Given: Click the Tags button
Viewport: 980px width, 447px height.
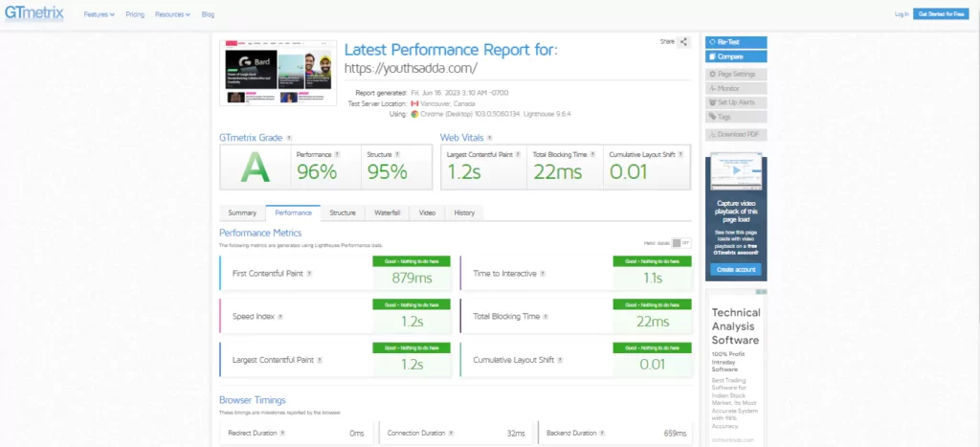Looking at the screenshot, I should [736, 117].
